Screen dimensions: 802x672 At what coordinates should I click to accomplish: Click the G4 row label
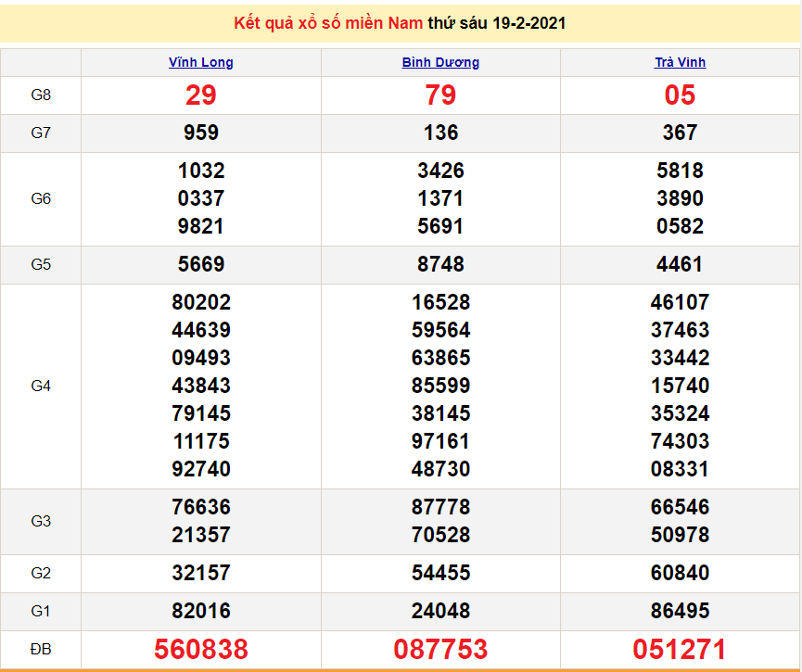pos(41,386)
